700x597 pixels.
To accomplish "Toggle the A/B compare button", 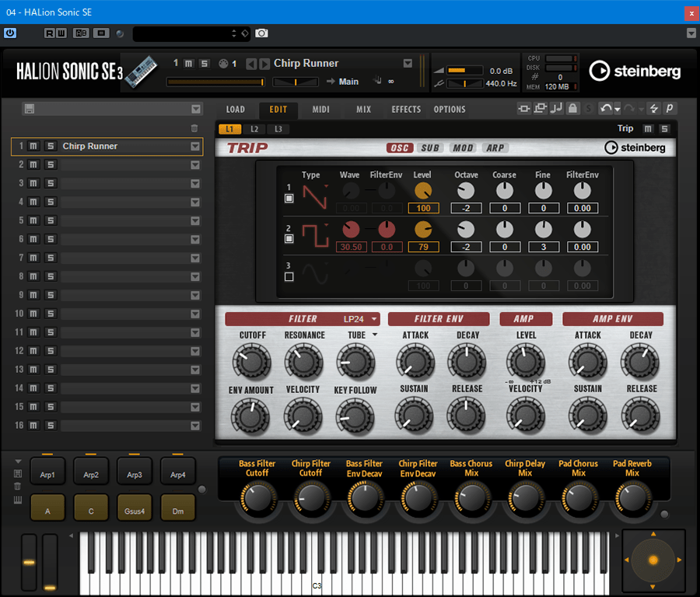I will point(81,33).
